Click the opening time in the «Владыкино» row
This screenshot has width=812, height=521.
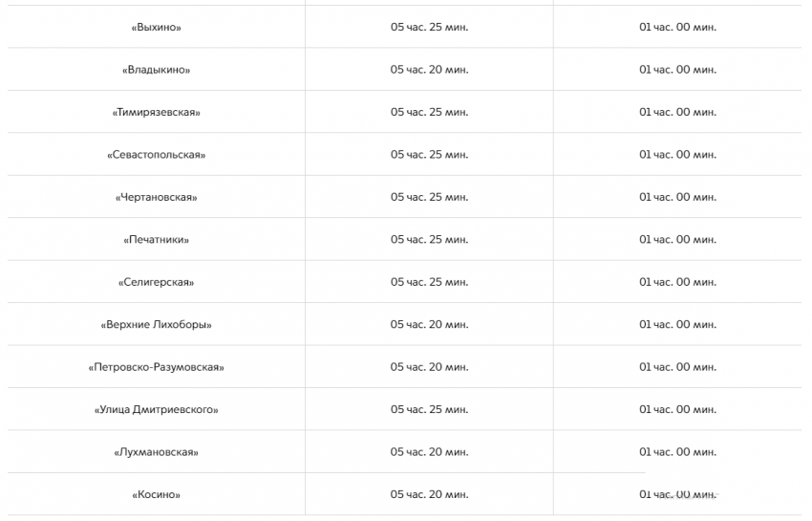tap(429, 70)
